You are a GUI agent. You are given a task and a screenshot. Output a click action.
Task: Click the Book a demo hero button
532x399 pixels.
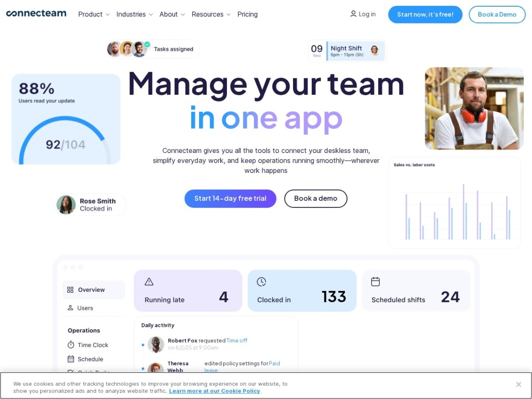tap(316, 198)
